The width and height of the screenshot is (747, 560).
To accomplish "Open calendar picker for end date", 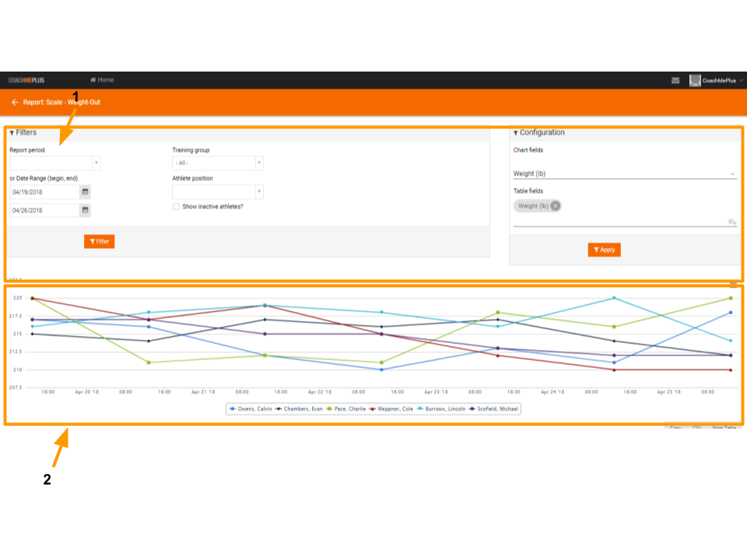I will (x=86, y=210).
